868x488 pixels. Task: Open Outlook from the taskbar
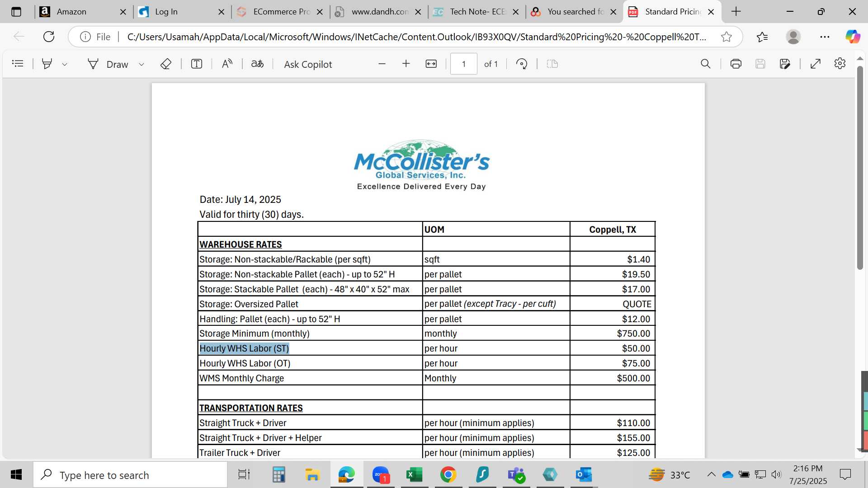[x=584, y=474]
